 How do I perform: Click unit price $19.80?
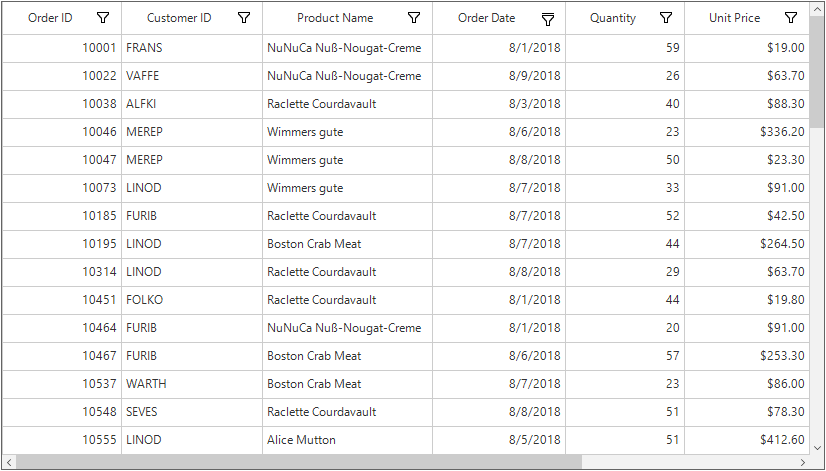point(747,300)
